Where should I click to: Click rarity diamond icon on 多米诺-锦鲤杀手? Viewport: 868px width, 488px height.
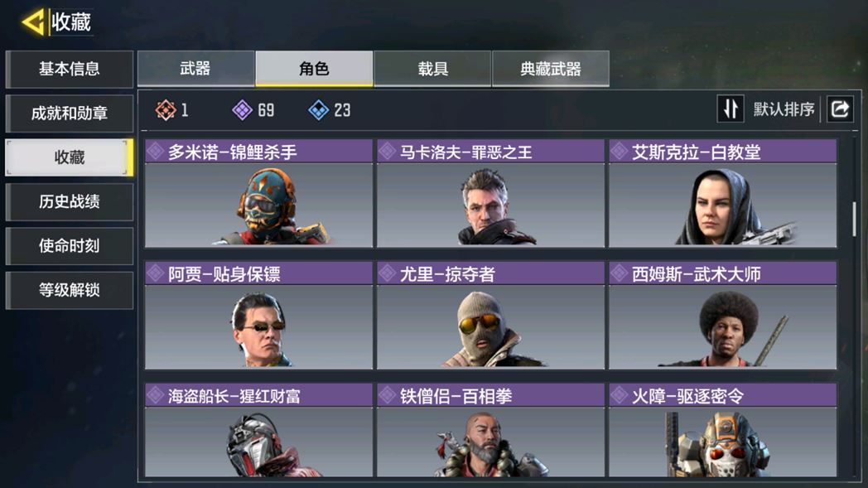pyautogui.click(x=155, y=151)
